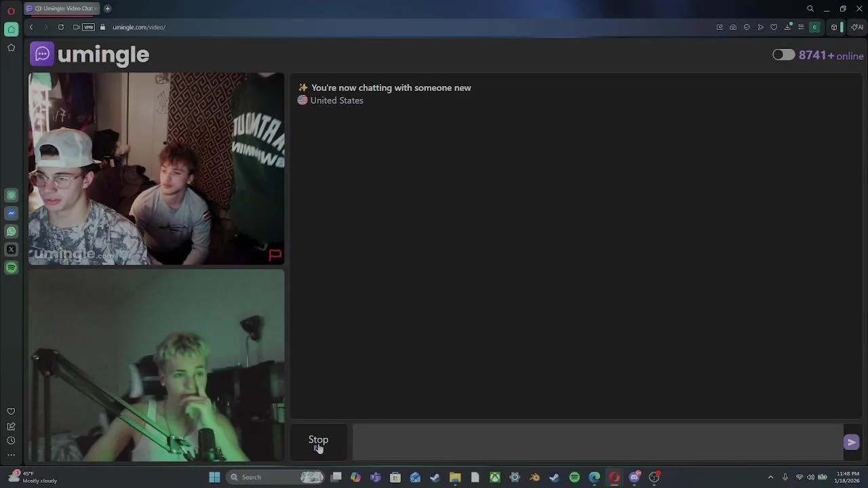This screenshot has width=868, height=488.
Task: Open the Windows Start menu
Action: [214, 477]
